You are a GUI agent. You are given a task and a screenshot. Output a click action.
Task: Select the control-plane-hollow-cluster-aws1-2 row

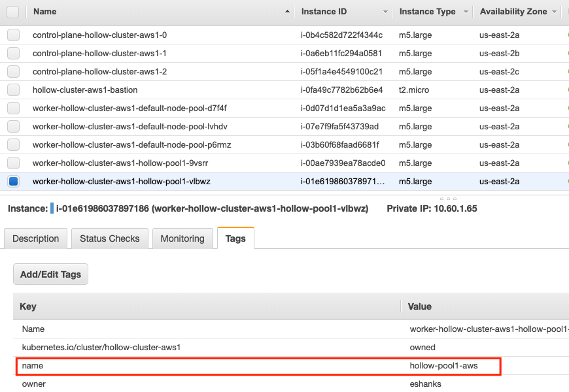pos(99,72)
